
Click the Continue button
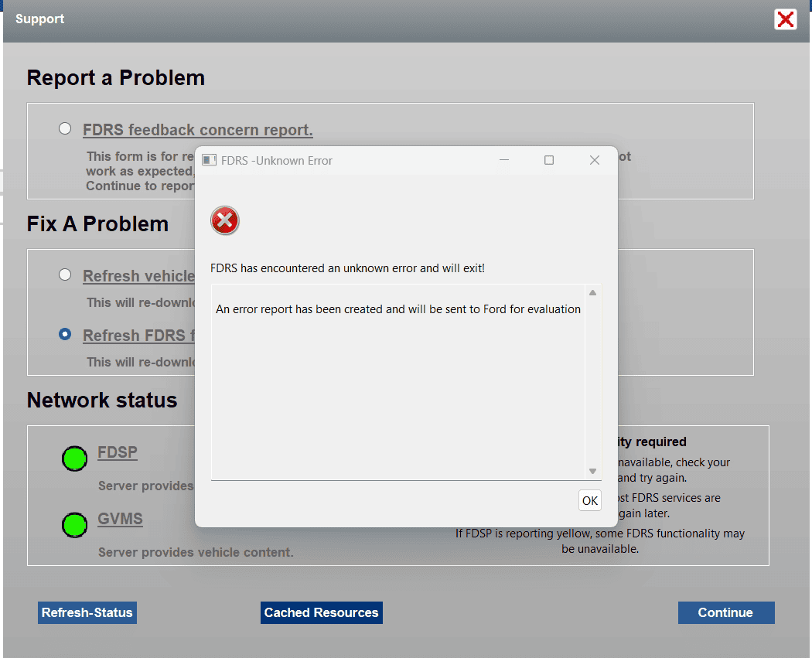coord(725,612)
